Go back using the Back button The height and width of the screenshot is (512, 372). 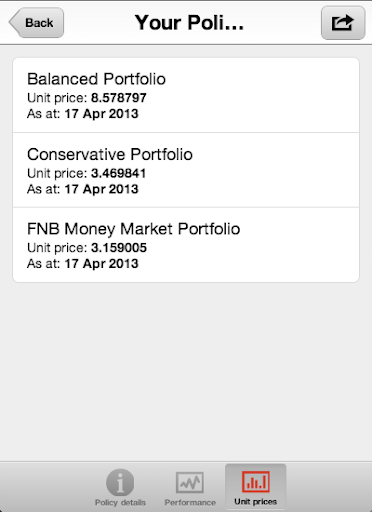36,23
